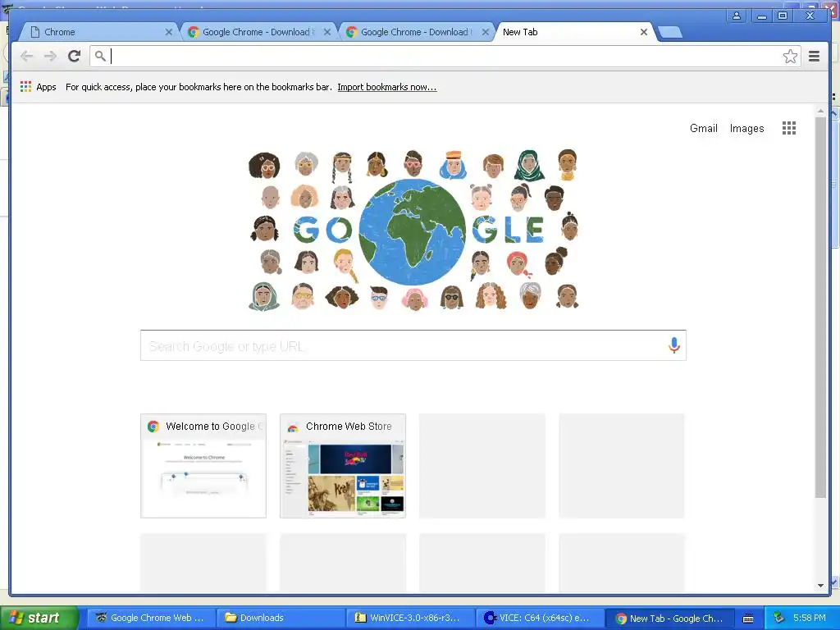Close the first Google Chrome - Download tab
The width and height of the screenshot is (840, 630).
326,32
